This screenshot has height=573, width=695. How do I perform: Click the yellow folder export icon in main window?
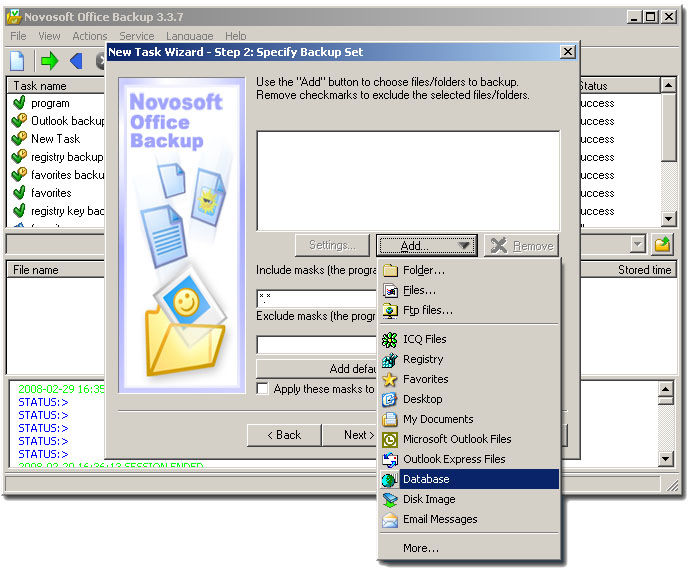[x=662, y=244]
